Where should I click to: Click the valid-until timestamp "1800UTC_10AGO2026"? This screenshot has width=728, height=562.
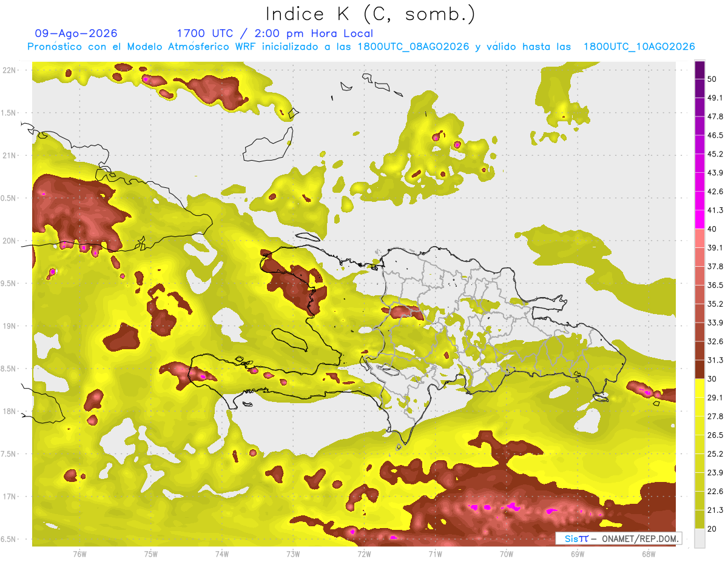pyautogui.click(x=639, y=47)
